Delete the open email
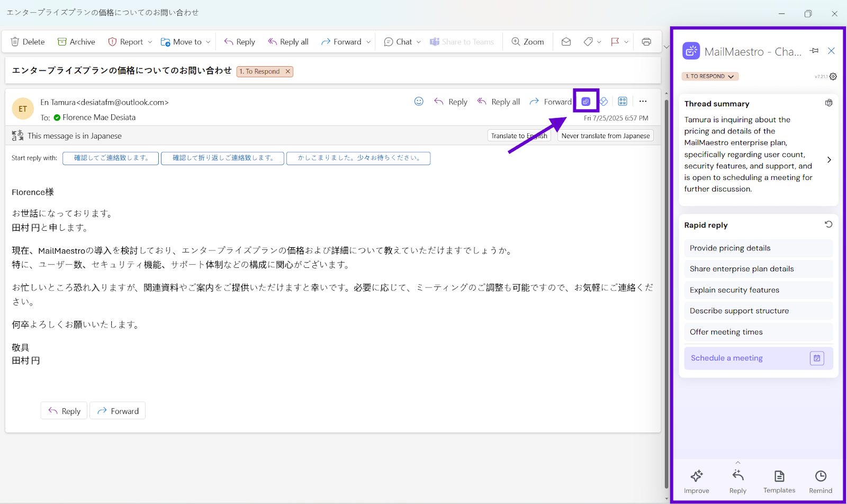This screenshot has width=847, height=504. pos(28,42)
